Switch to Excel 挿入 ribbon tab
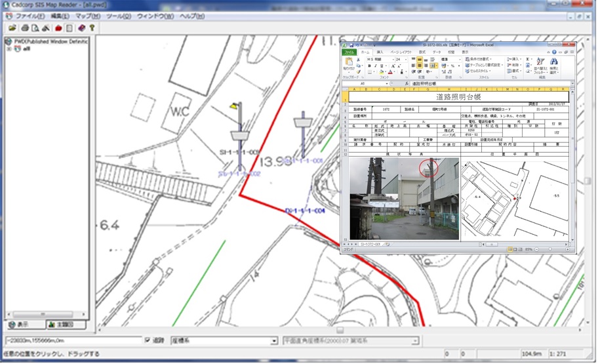This screenshot has width=598, height=364. point(380,52)
